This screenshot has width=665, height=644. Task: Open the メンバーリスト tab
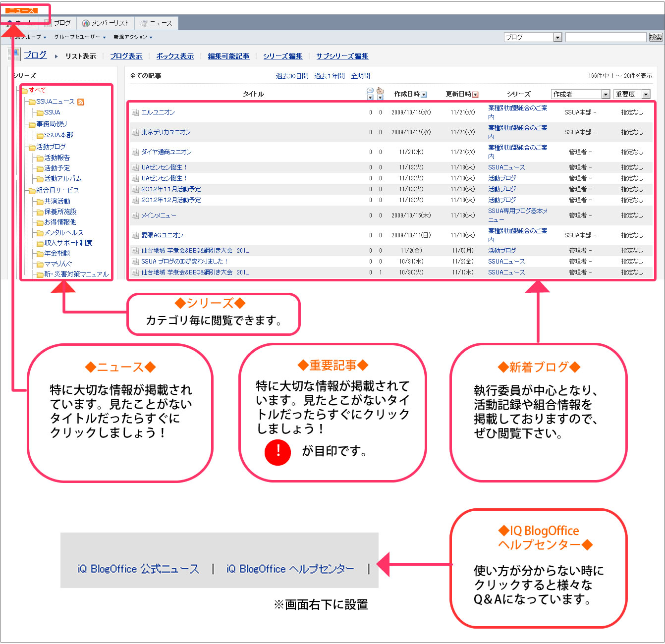(106, 23)
